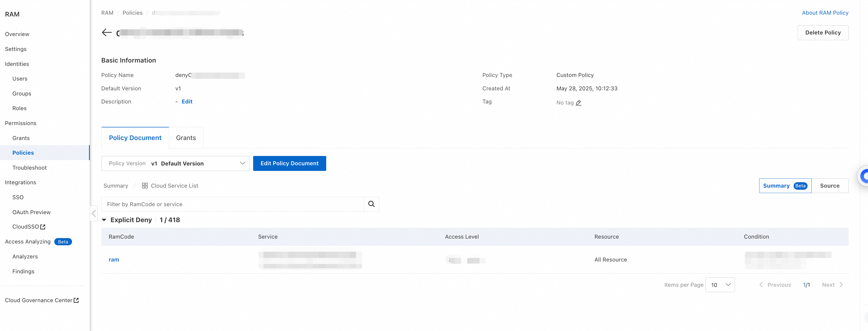
Task: Click the Cloud Service List grid icon
Action: coord(145,186)
